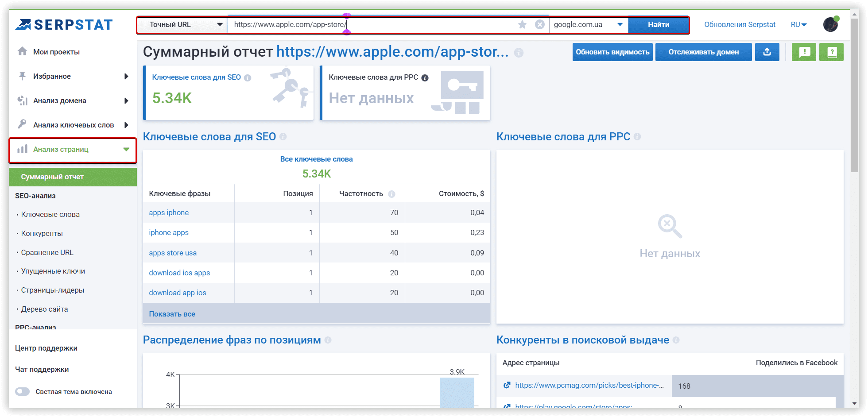Image resolution: width=868 pixels, height=417 pixels.
Task: Expand the Анализ домена submenu arrow
Action: [x=126, y=100]
